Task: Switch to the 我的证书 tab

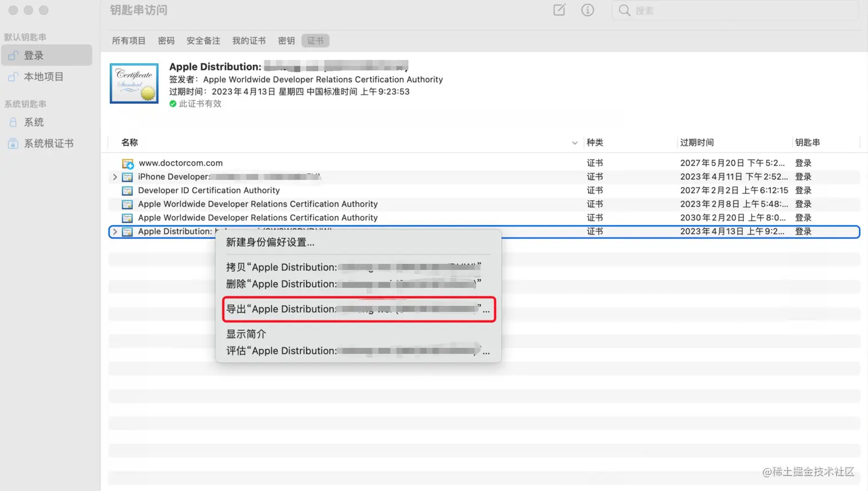Action: (x=249, y=40)
